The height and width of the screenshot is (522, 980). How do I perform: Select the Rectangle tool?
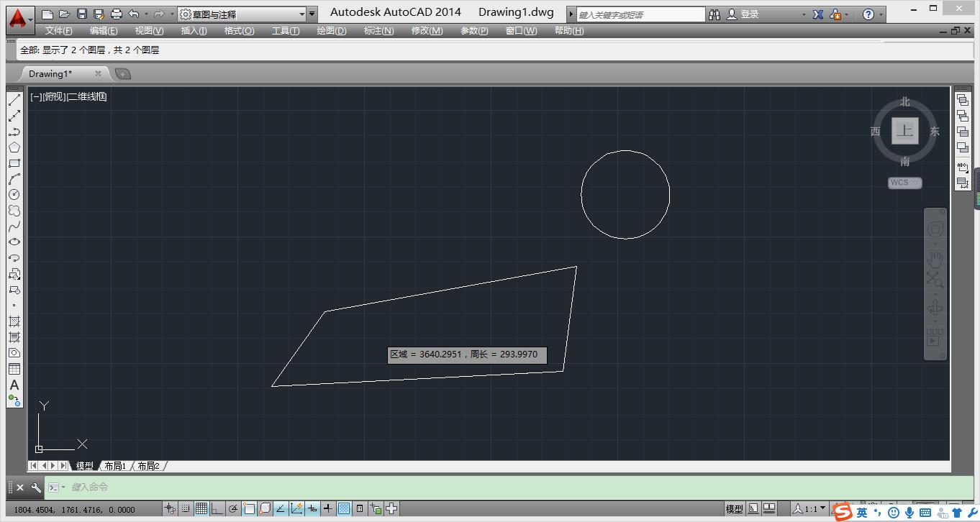coord(14,163)
